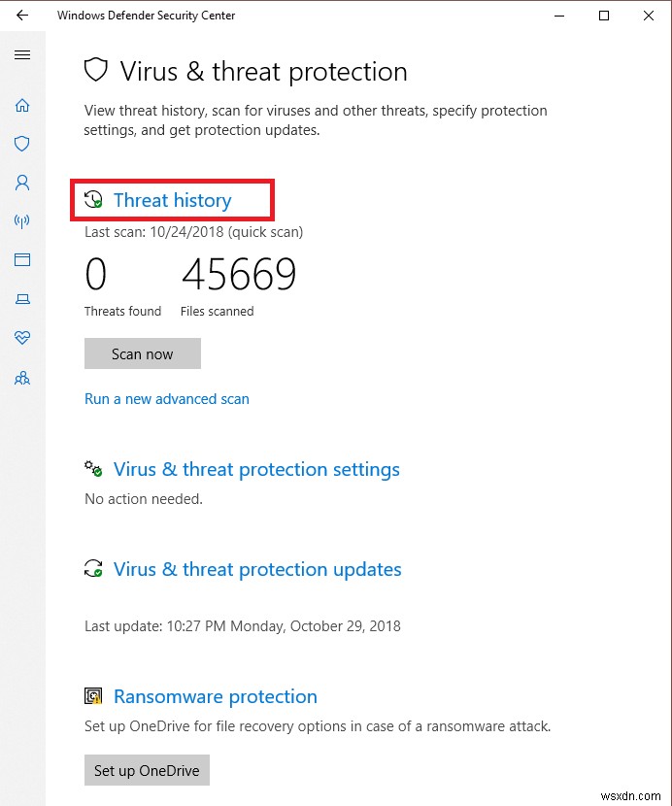
Task: Click the Ransomware protection icon
Action: pos(93,696)
